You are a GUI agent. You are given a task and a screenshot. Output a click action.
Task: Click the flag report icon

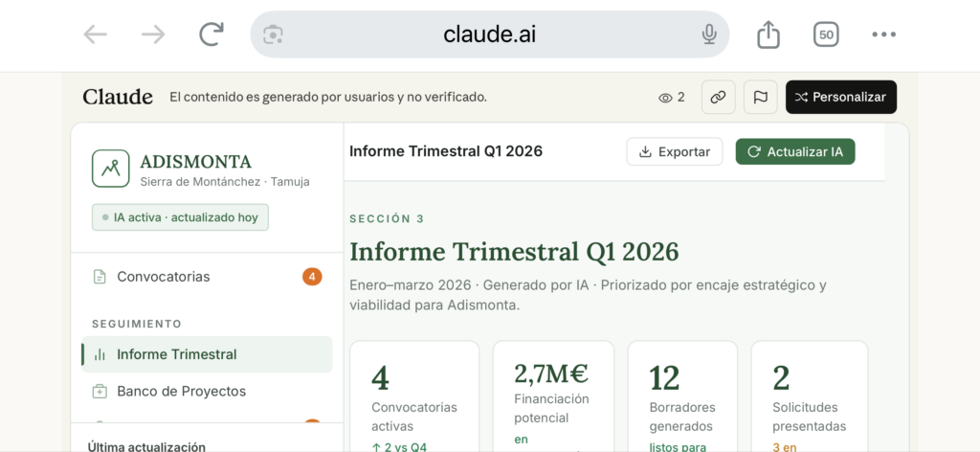point(760,97)
